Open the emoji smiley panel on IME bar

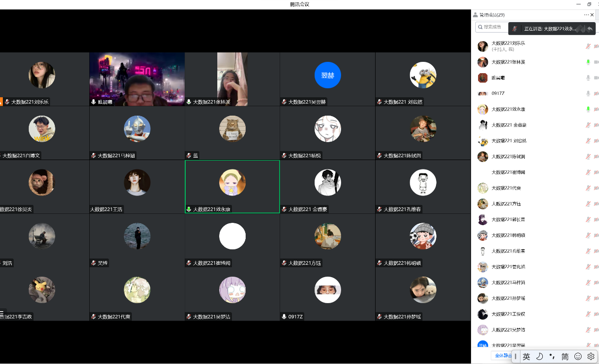[578, 356]
